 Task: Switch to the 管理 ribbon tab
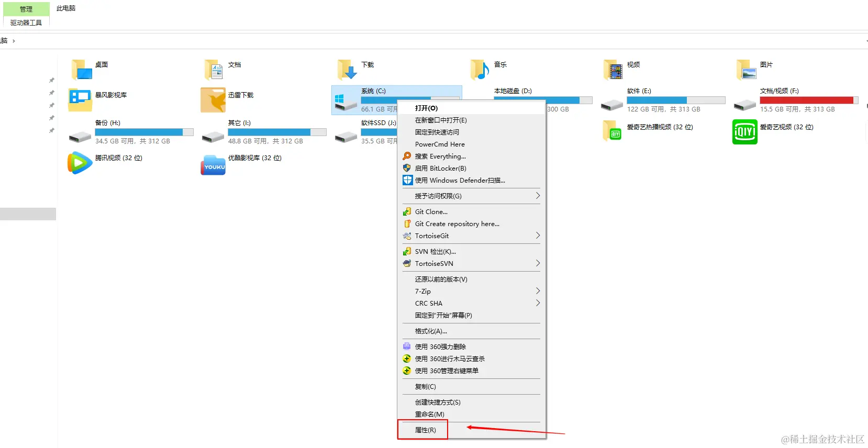pyautogui.click(x=26, y=9)
